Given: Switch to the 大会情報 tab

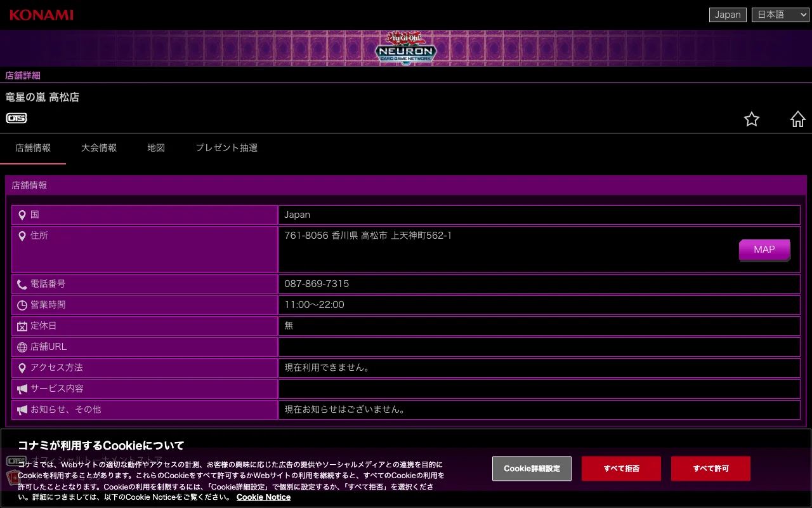Looking at the screenshot, I should coord(99,148).
